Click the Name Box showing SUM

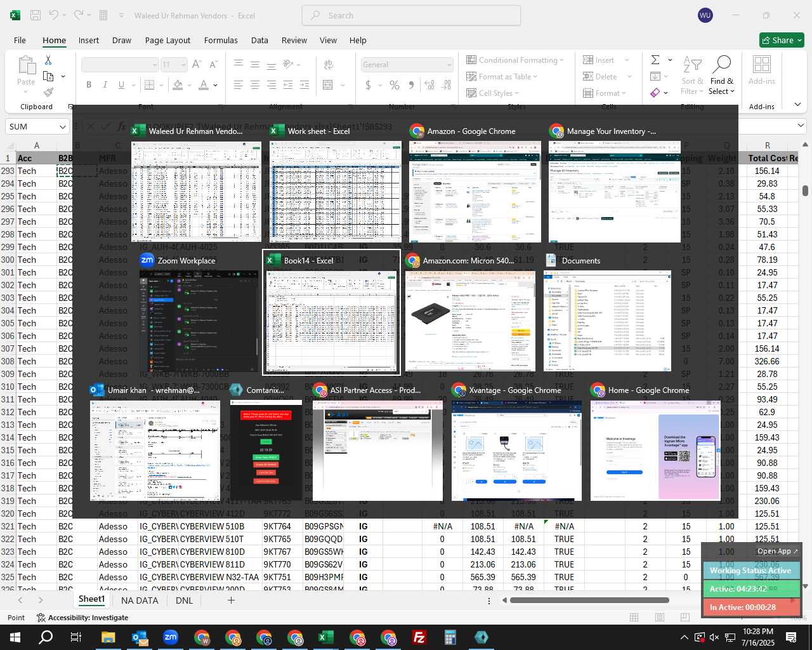(37, 126)
